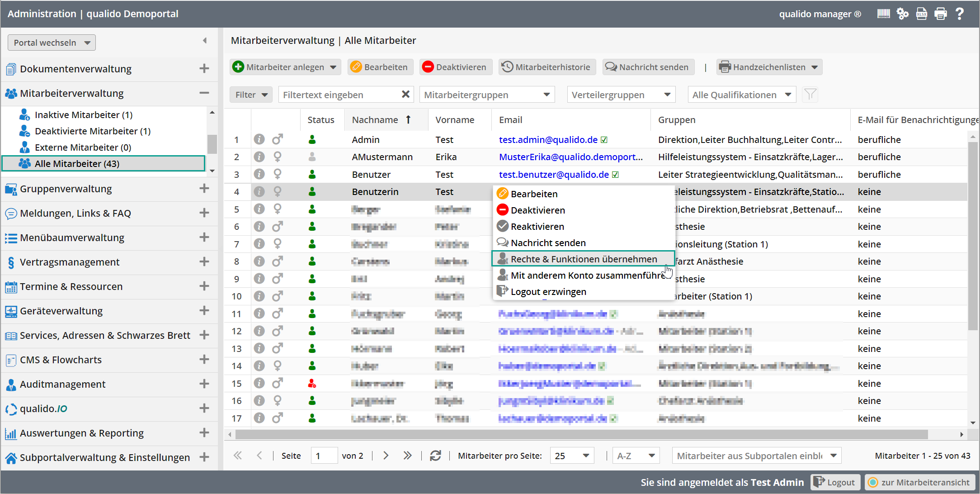Select Alle Mitarbeiter (43) tree item

[x=104, y=163]
